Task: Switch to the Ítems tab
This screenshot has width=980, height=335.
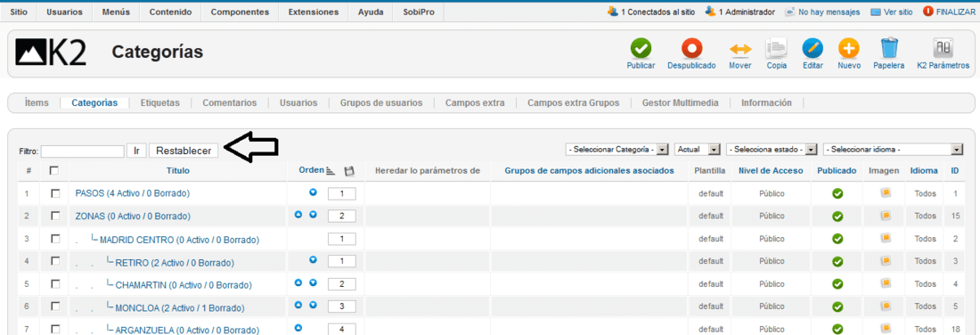Action: pyautogui.click(x=37, y=103)
